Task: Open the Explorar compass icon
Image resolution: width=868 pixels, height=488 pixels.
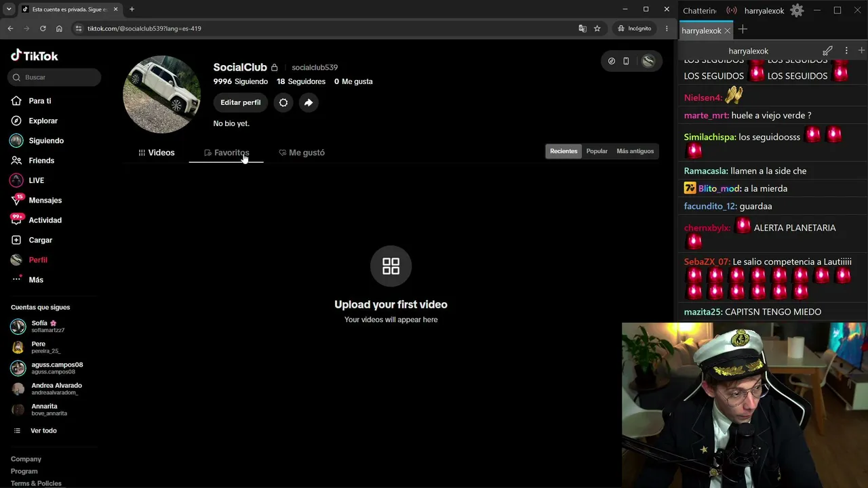Action: (16, 121)
